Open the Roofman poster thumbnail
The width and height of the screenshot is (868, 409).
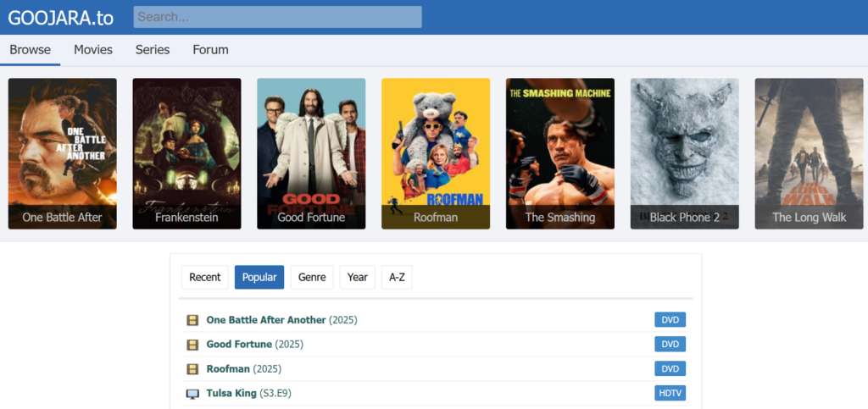point(436,153)
